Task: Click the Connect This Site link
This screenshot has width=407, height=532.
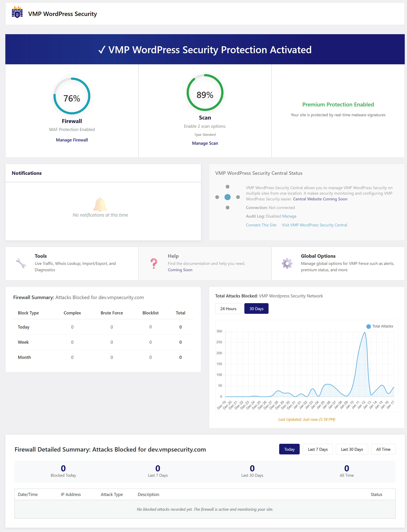Action: coord(261,225)
